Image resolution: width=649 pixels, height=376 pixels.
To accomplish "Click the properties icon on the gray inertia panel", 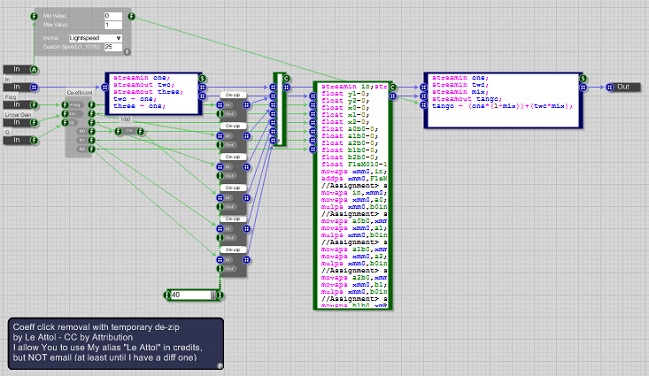I will pyautogui.click(x=127, y=52).
